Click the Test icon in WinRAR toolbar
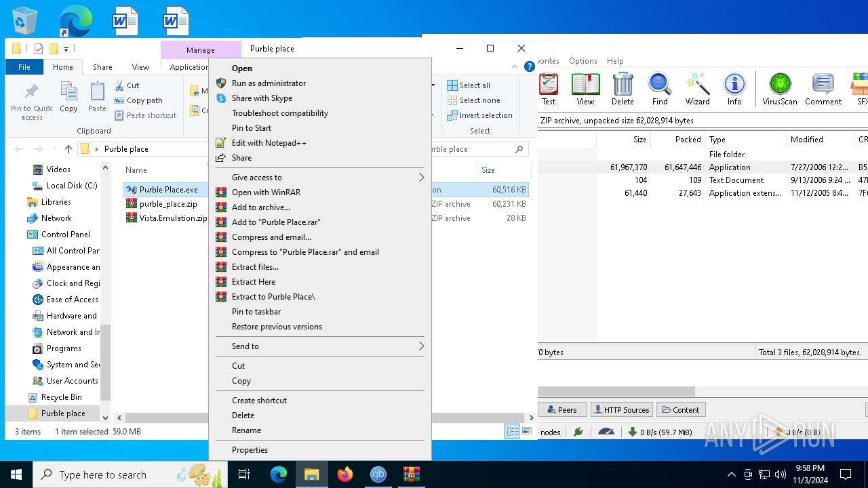868x488 pixels. pos(549,89)
